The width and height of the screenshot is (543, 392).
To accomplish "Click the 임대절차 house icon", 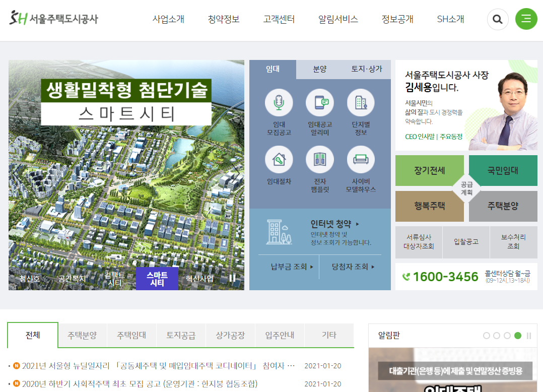I will 279,159.
